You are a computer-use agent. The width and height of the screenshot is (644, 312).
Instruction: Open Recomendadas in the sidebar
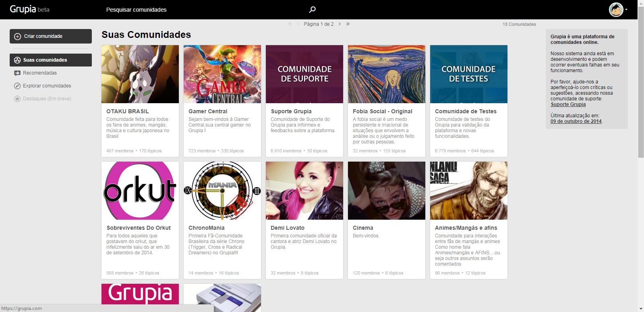tap(39, 73)
